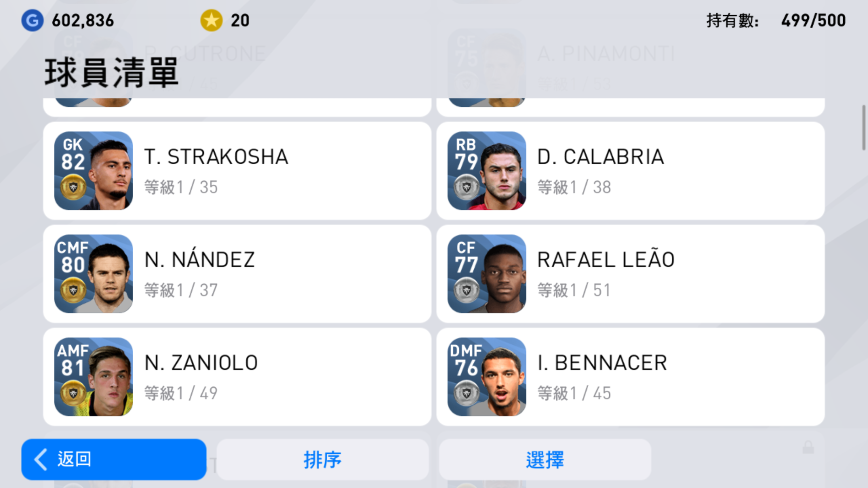868x488 pixels.
Task: Tap N. Nández's CMF player card portrait
Action: pyautogui.click(x=94, y=274)
